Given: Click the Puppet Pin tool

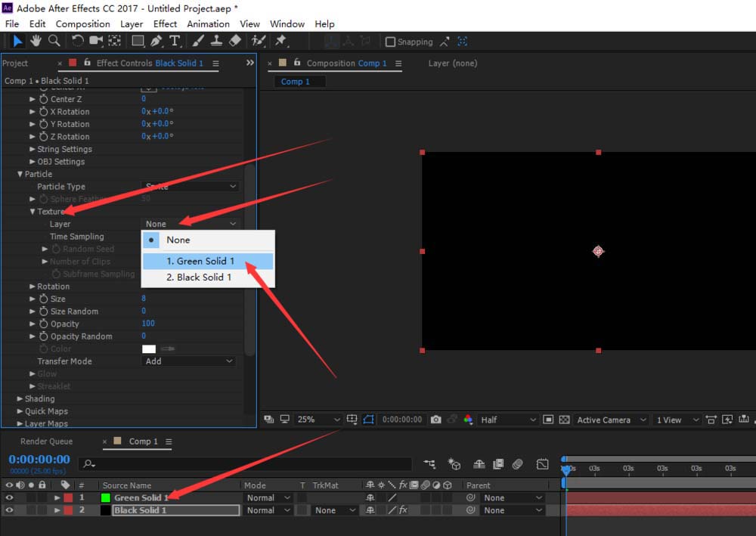Looking at the screenshot, I should [x=281, y=41].
